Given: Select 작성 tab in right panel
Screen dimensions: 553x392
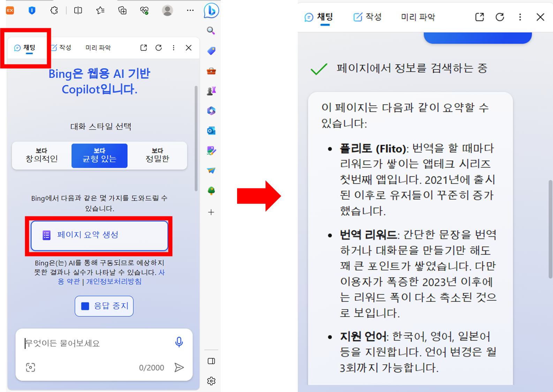Looking at the screenshot, I should (368, 17).
